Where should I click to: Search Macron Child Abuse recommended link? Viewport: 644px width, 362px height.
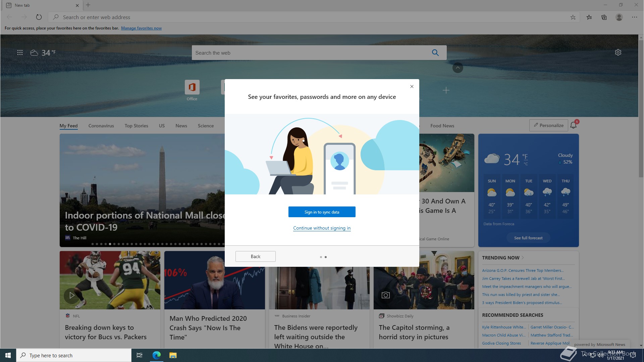coord(503,335)
